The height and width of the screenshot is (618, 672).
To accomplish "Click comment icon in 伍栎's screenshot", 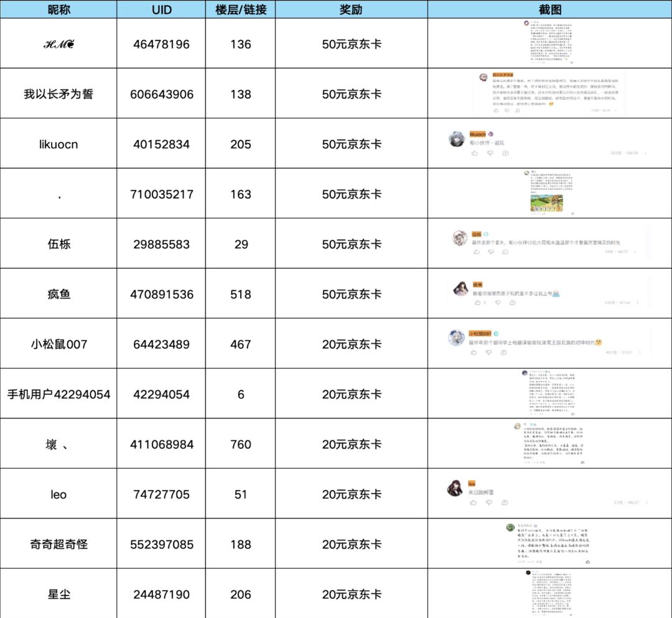I will pyautogui.click(x=505, y=252).
